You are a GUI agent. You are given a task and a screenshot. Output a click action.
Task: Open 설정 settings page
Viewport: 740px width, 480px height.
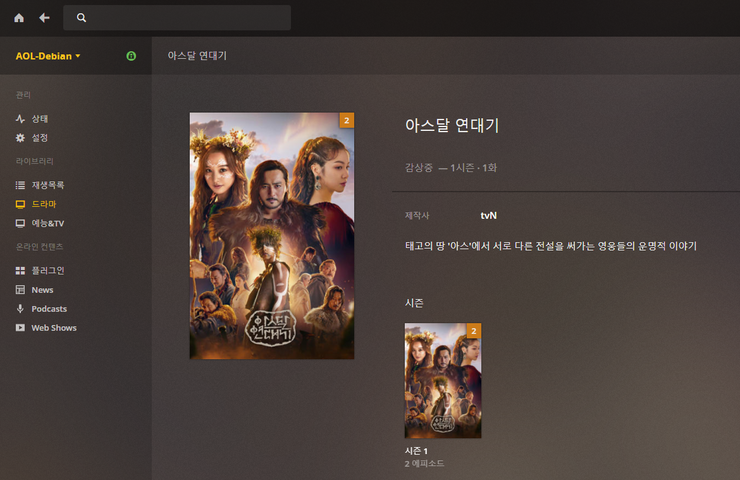pos(40,138)
